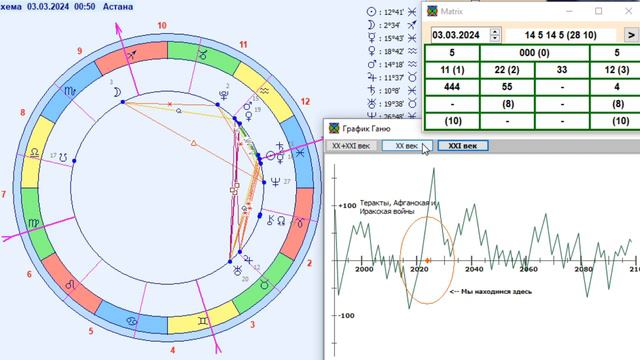Screen dimensions: 640x360
Task: Click the '>' button in the Matrix window
Action: tap(631, 35)
